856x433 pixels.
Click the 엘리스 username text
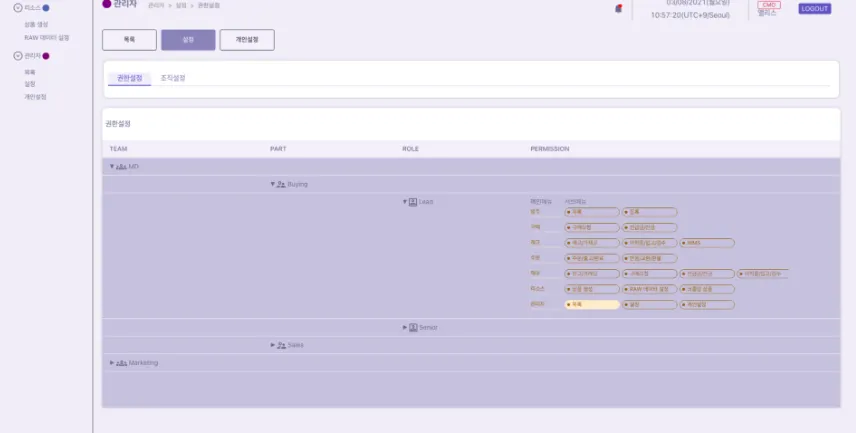click(766, 13)
